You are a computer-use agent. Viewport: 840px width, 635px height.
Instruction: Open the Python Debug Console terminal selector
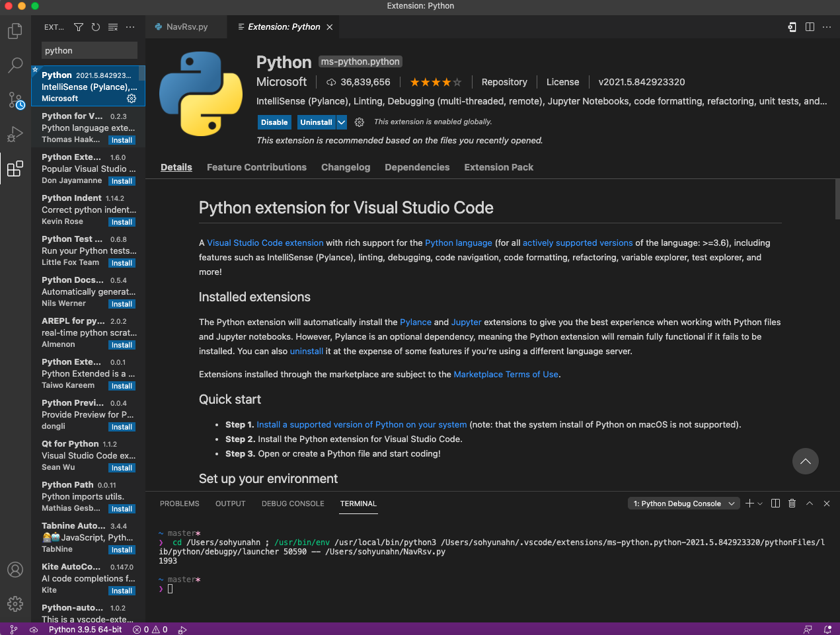[x=683, y=504]
